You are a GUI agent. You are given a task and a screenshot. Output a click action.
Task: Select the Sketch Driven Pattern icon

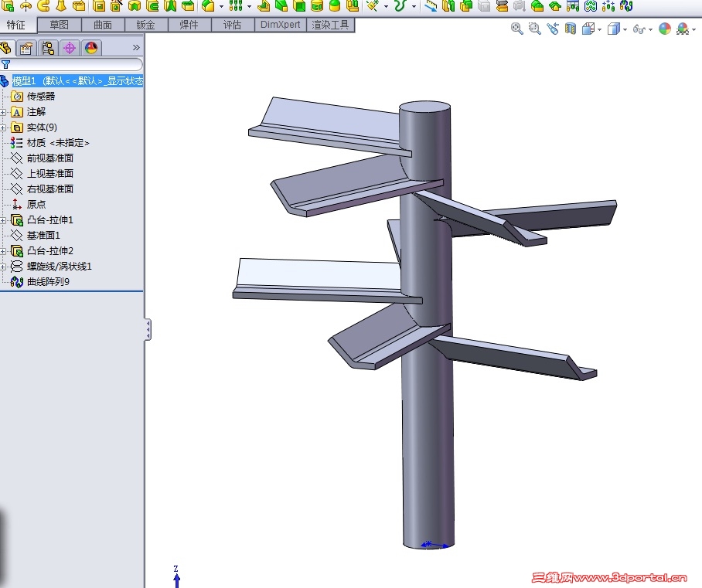coord(608,6)
